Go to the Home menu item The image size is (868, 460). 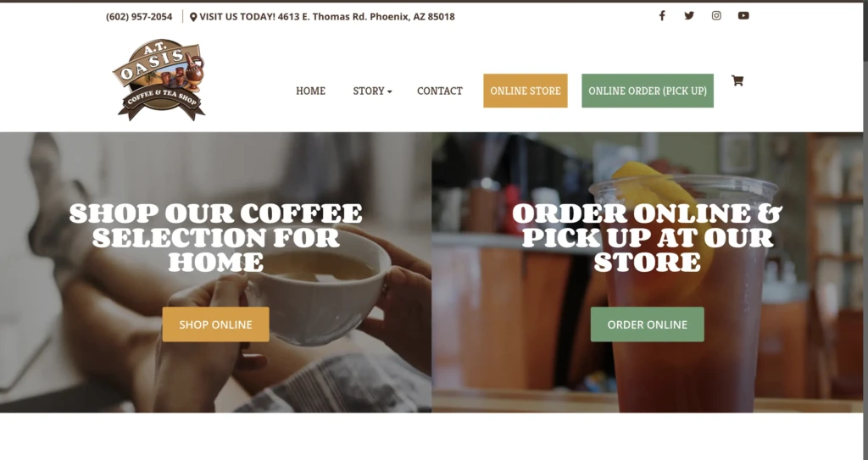(x=310, y=91)
